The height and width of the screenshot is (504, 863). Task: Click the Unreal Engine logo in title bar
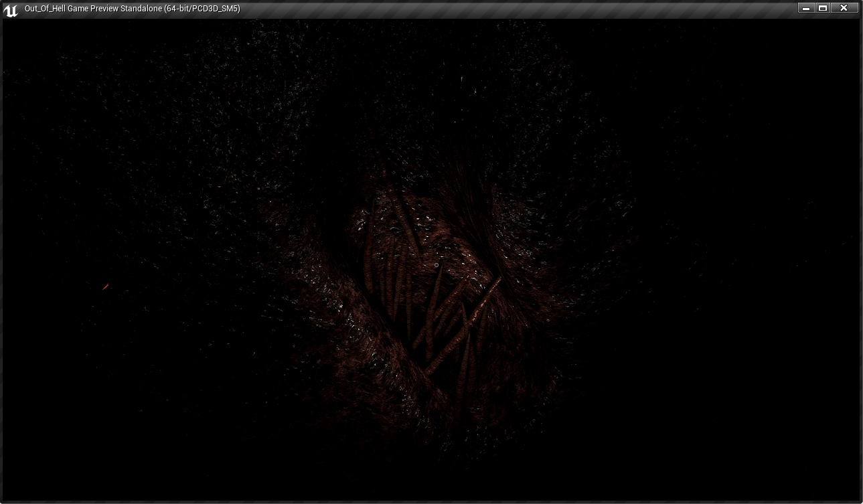10,9
